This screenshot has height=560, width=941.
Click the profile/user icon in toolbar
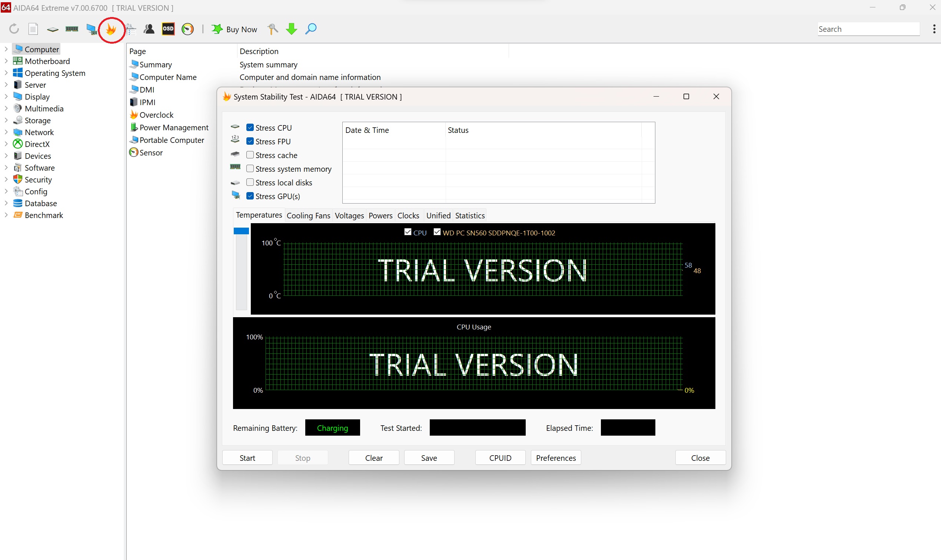coord(149,28)
